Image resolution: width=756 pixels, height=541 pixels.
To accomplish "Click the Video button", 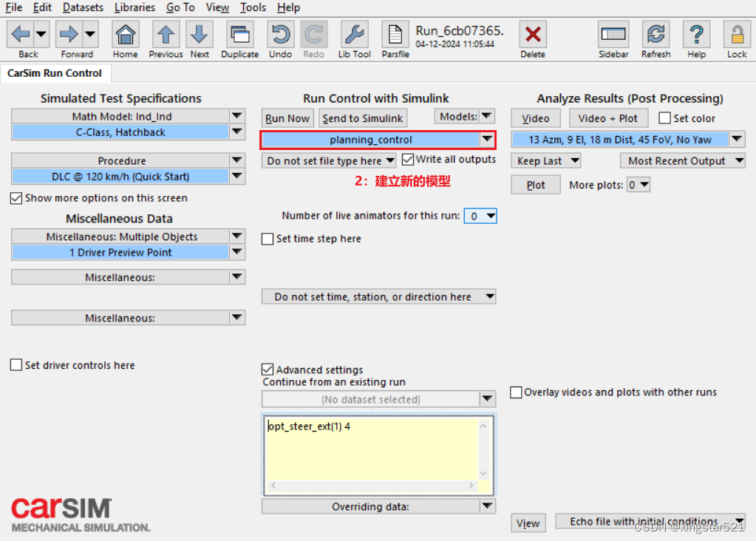I will pyautogui.click(x=536, y=118).
